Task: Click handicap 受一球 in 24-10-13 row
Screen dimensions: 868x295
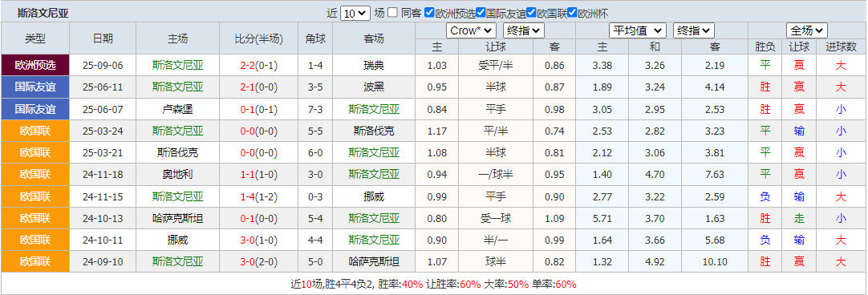Action: coord(496,218)
